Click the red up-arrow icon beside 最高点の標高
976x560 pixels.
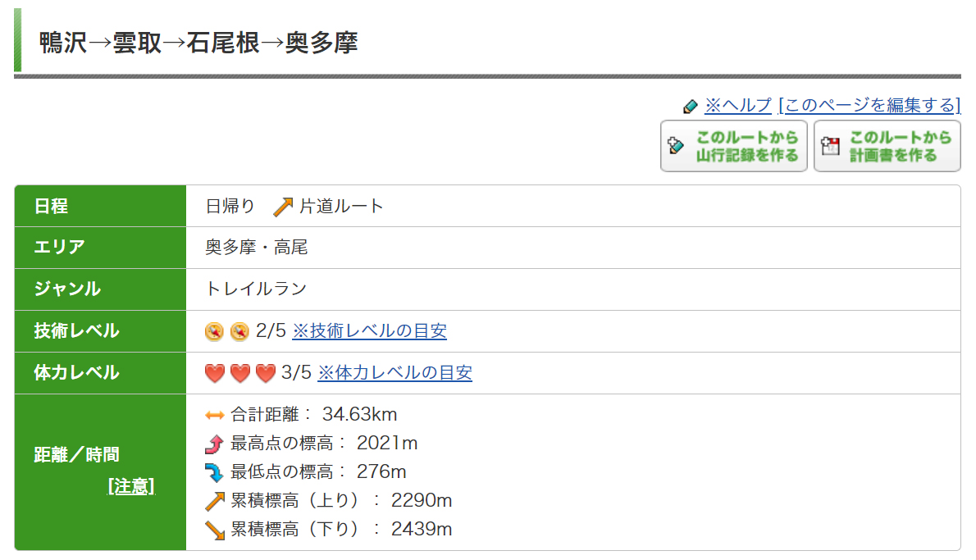[214, 444]
